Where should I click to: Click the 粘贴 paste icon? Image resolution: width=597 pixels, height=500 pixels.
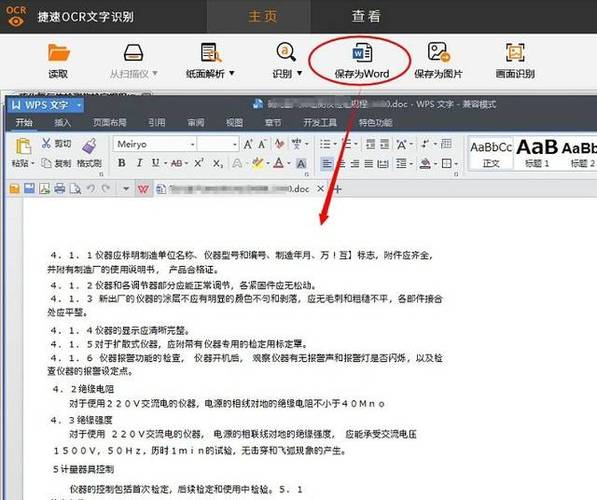pos(23,146)
